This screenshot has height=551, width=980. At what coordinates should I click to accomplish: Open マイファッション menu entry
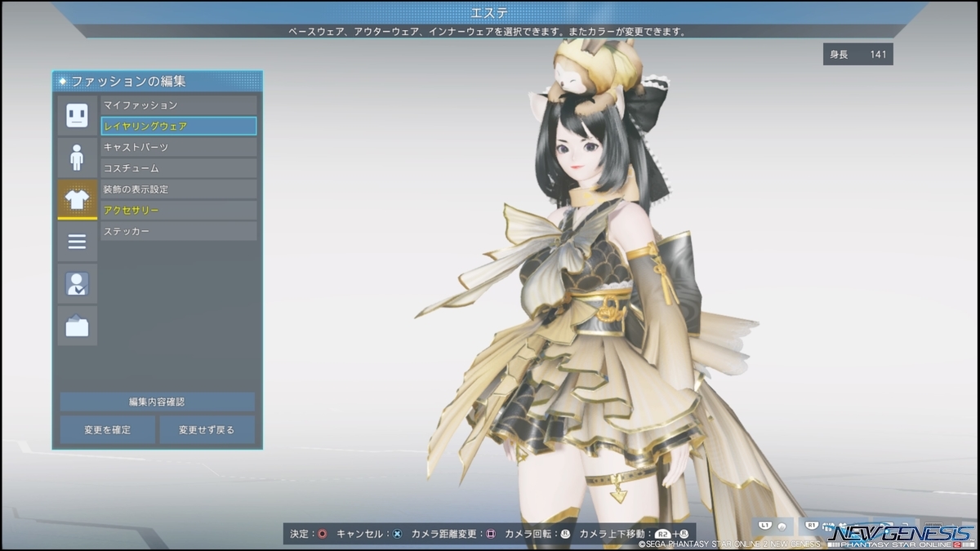click(178, 105)
